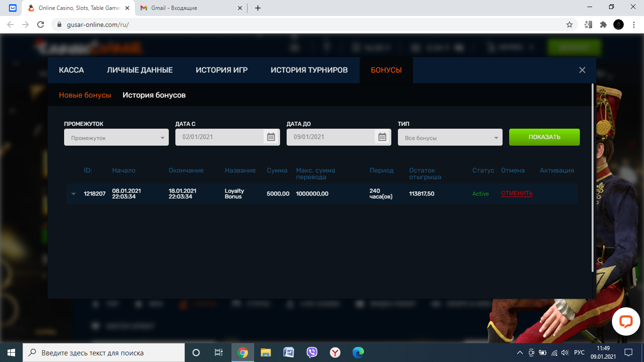644x362 pixels.
Task: Open the История турниров tab
Action: pos(309,70)
